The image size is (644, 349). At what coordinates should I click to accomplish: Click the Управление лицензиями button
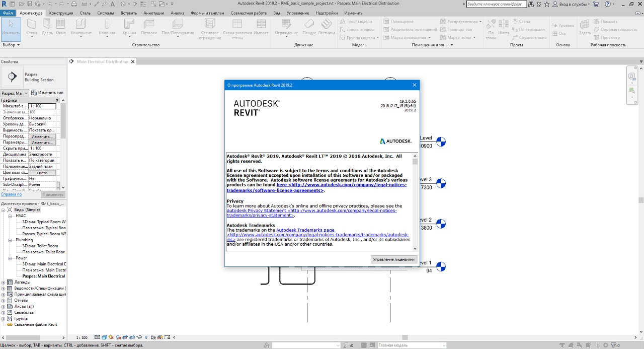pos(394,259)
